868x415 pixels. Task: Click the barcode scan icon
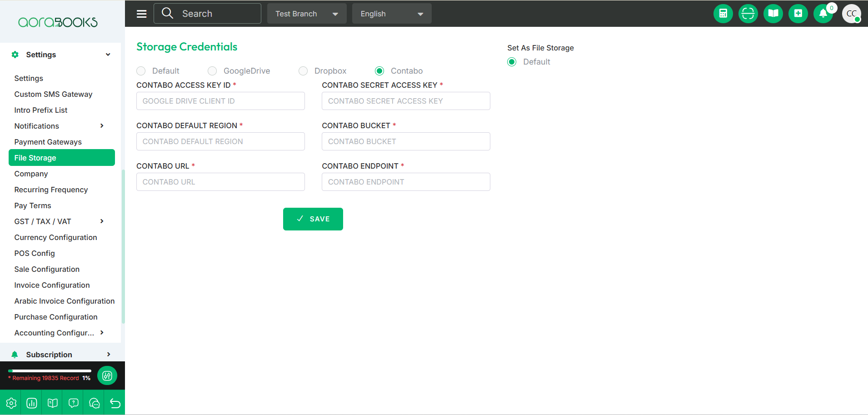(748, 14)
